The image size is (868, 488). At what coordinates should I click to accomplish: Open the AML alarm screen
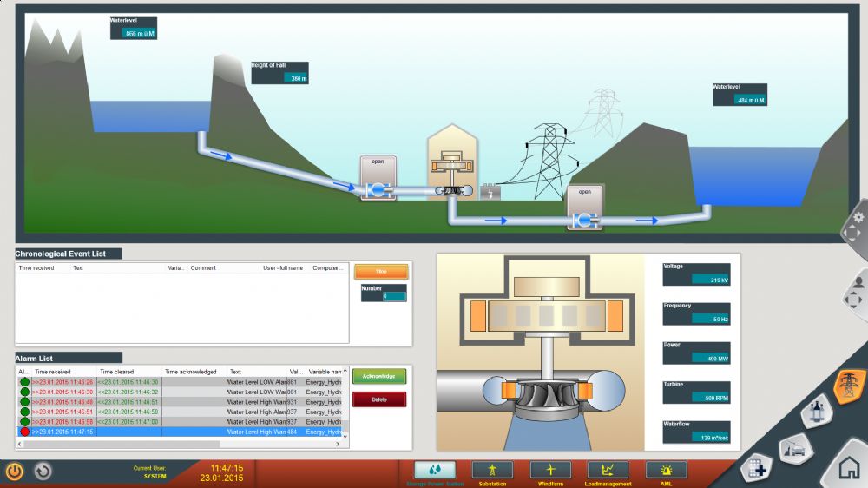click(x=666, y=471)
